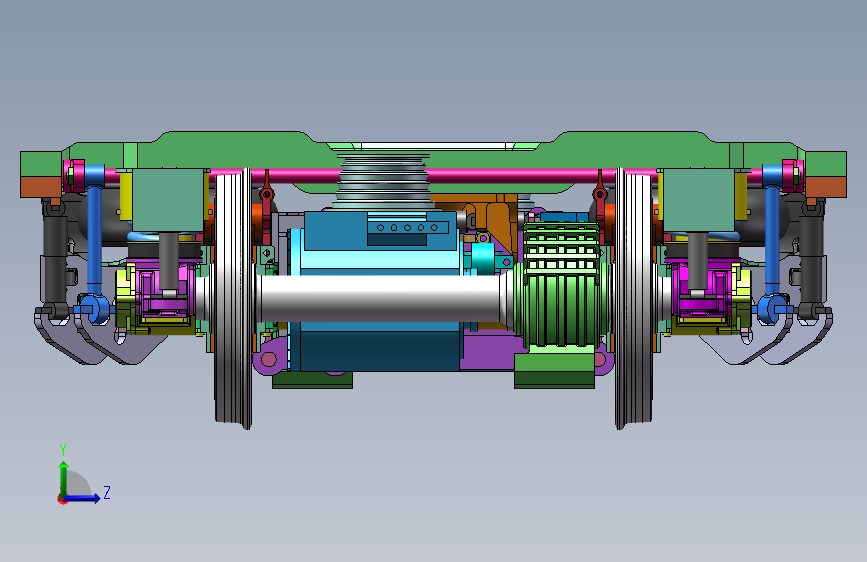Select the magenta anti-roll torsion bar
Screen dimensions: 867x562
coord(431,176)
